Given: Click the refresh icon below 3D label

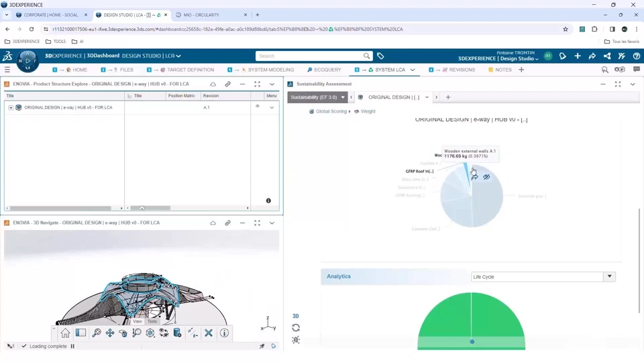Looking at the screenshot, I should pos(296,328).
